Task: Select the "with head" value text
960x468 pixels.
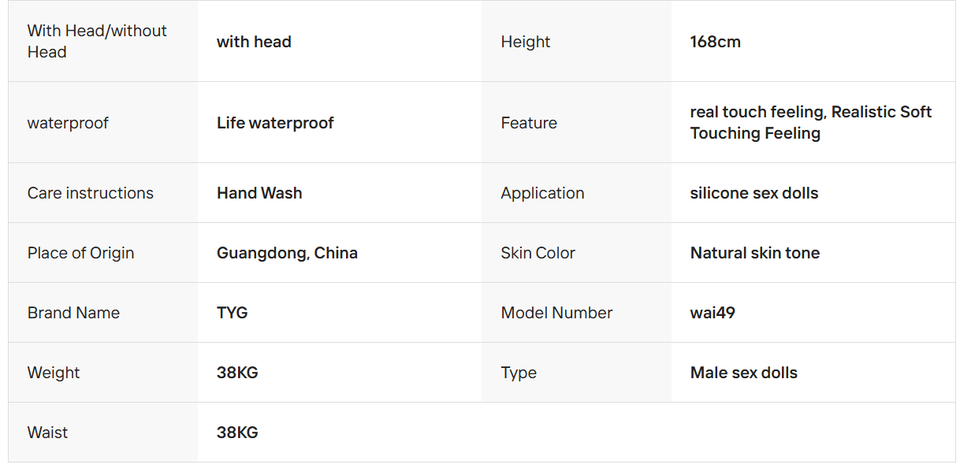Action: pos(254,42)
